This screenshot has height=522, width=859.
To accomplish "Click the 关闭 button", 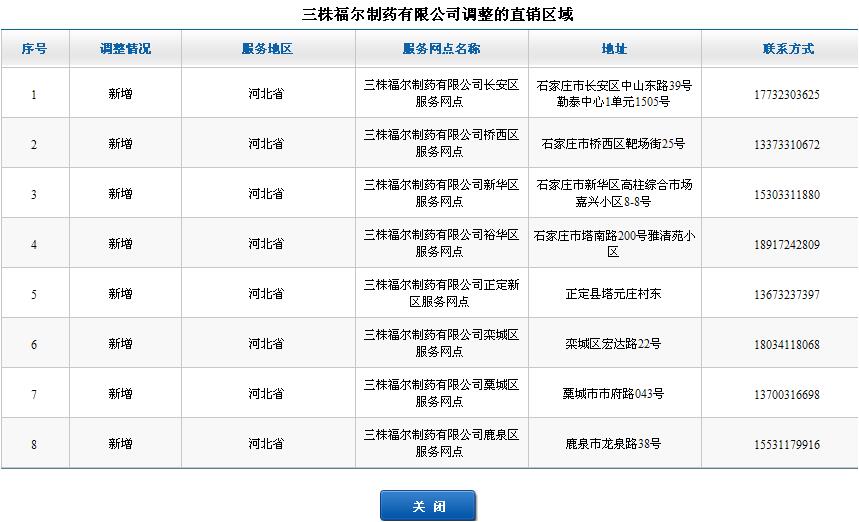I will pos(428,506).
